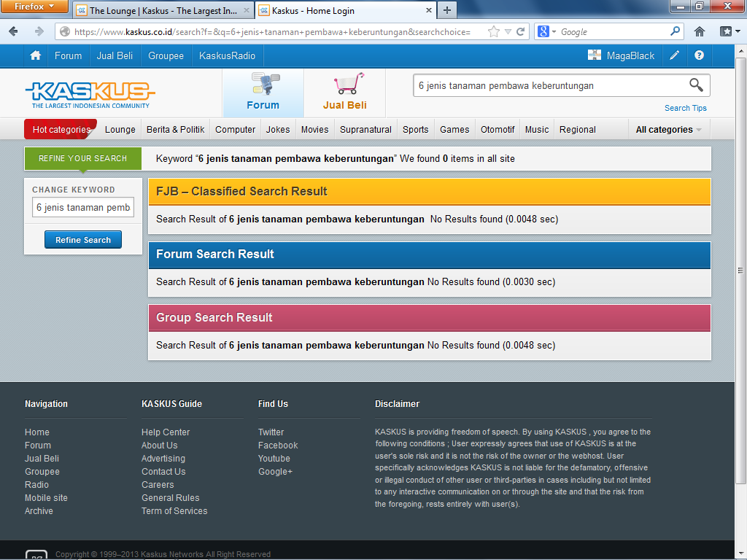Image resolution: width=747 pixels, height=560 pixels.
Task: Open the URL history dropdown arrow
Action: pos(508,32)
